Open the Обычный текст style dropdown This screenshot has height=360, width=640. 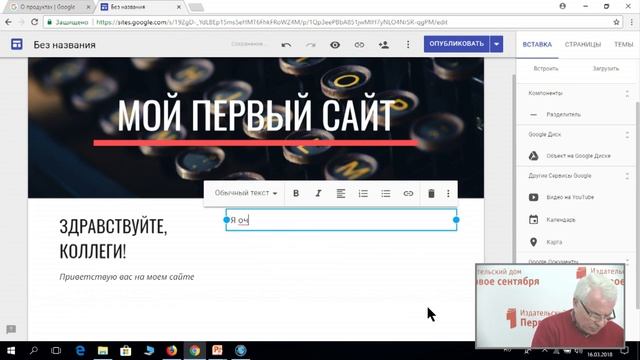pos(246,193)
